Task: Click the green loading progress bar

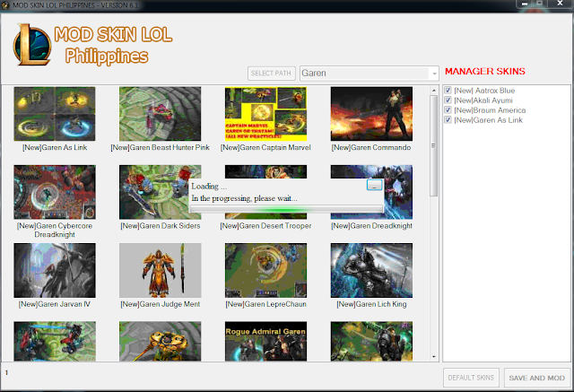Action: click(x=286, y=209)
